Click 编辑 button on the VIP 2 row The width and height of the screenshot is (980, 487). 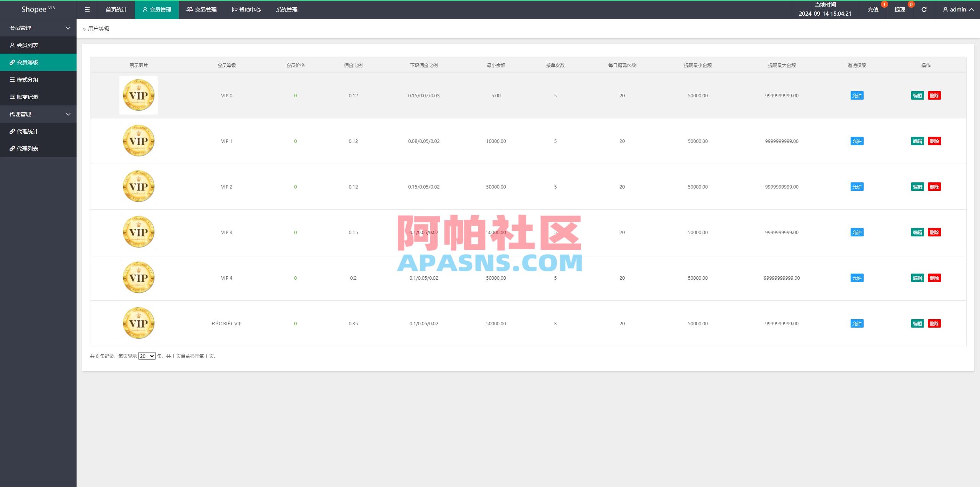[x=918, y=187]
